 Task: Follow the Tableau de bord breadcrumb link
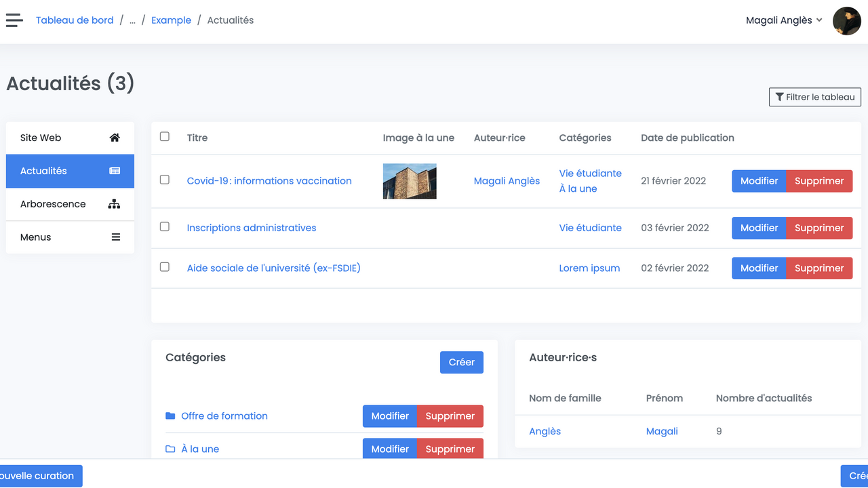[75, 20]
